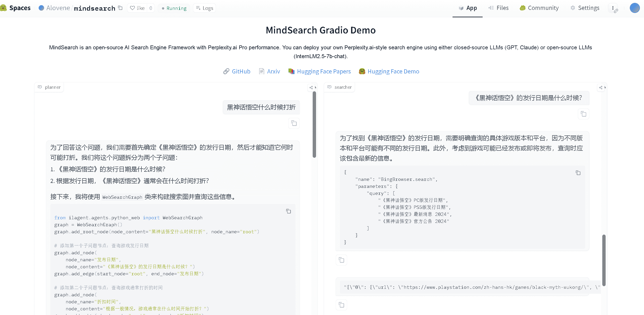
Task: Click the mindsearch space name
Action: pyautogui.click(x=94, y=8)
